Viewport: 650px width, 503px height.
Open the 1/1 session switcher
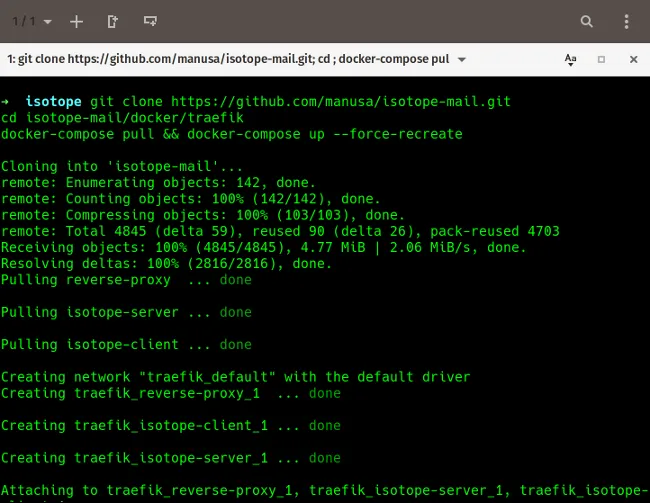click(x=32, y=21)
